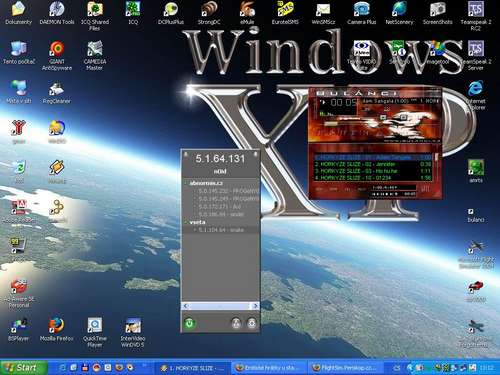
Task: Launch DAEMON Tools from the desktop
Action: (57, 13)
